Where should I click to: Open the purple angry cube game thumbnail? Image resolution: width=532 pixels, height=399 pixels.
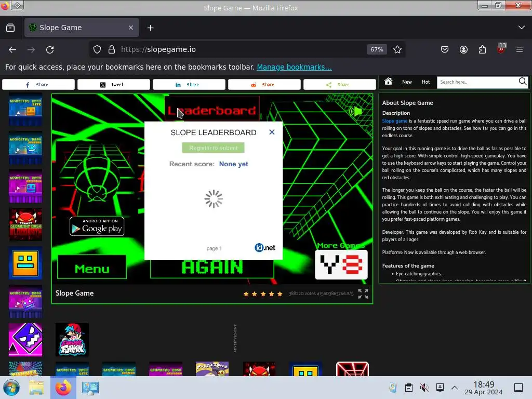[25, 340]
